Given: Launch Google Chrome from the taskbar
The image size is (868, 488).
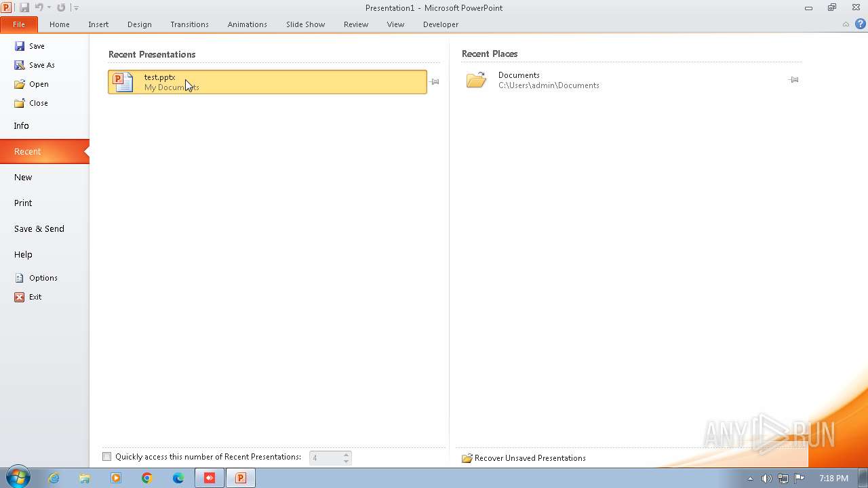Looking at the screenshot, I should pos(147,478).
